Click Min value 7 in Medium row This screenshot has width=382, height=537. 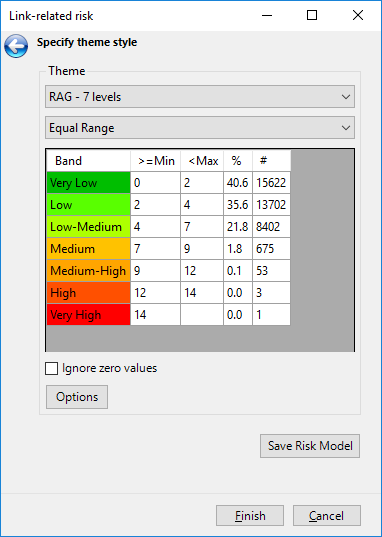point(156,249)
